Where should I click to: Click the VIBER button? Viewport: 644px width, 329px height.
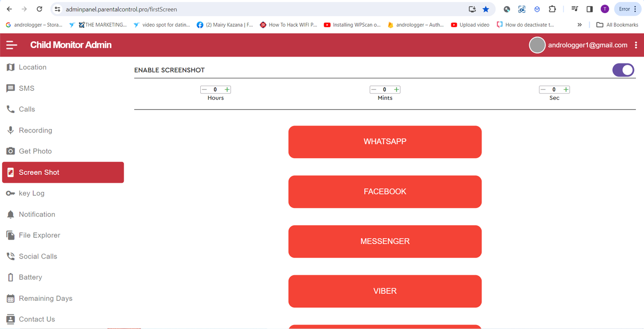click(385, 291)
